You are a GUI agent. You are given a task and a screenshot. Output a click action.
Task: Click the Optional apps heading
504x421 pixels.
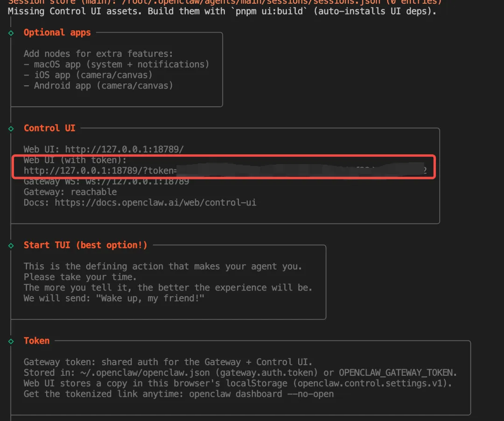tap(57, 33)
